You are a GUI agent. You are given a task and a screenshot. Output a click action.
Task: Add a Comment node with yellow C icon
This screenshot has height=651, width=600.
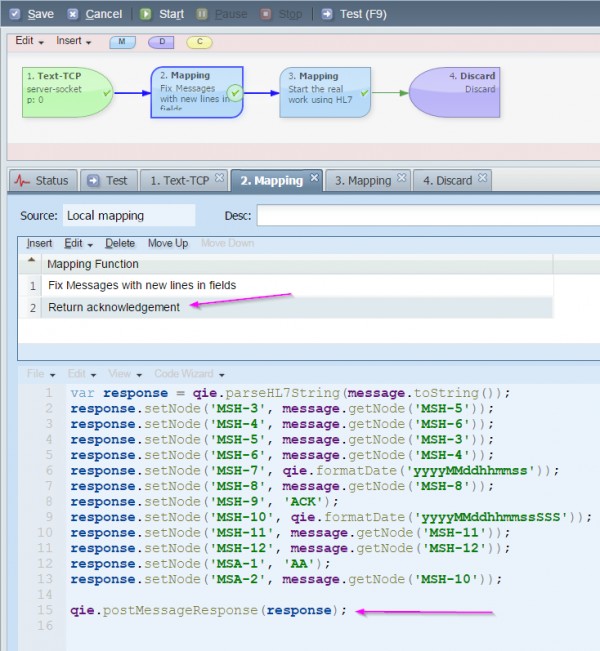pos(199,41)
